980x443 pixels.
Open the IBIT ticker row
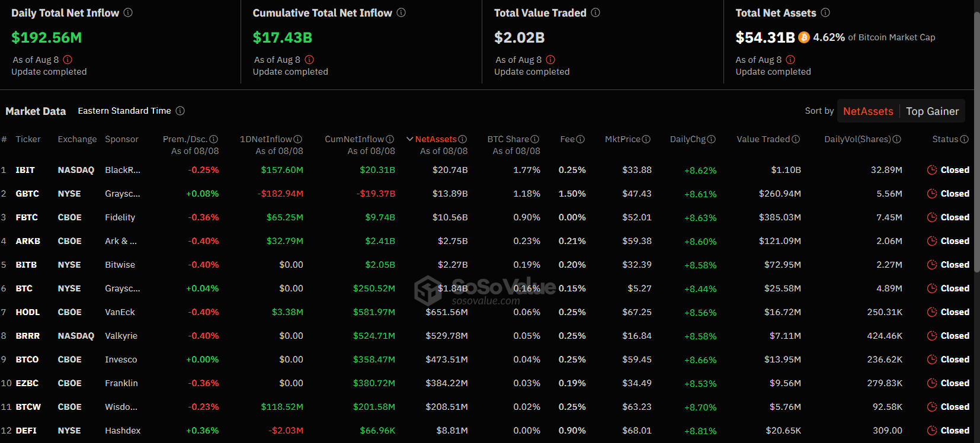pos(25,170)
